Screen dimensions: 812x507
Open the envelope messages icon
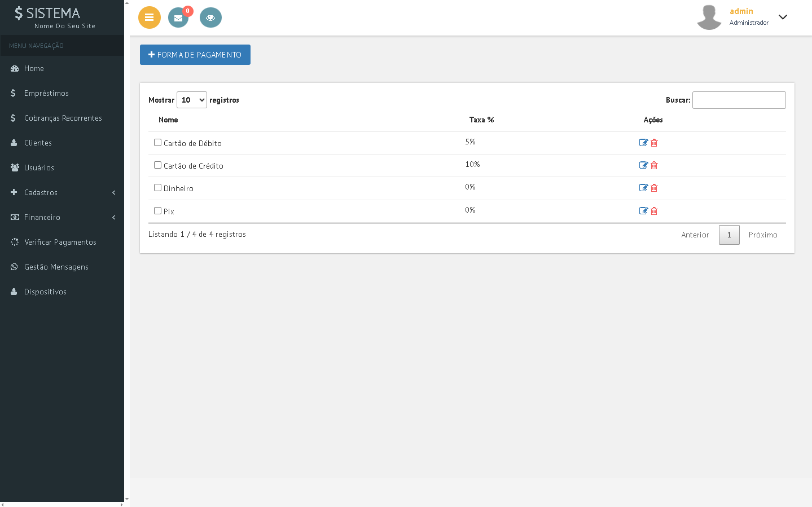coord(178,17)
